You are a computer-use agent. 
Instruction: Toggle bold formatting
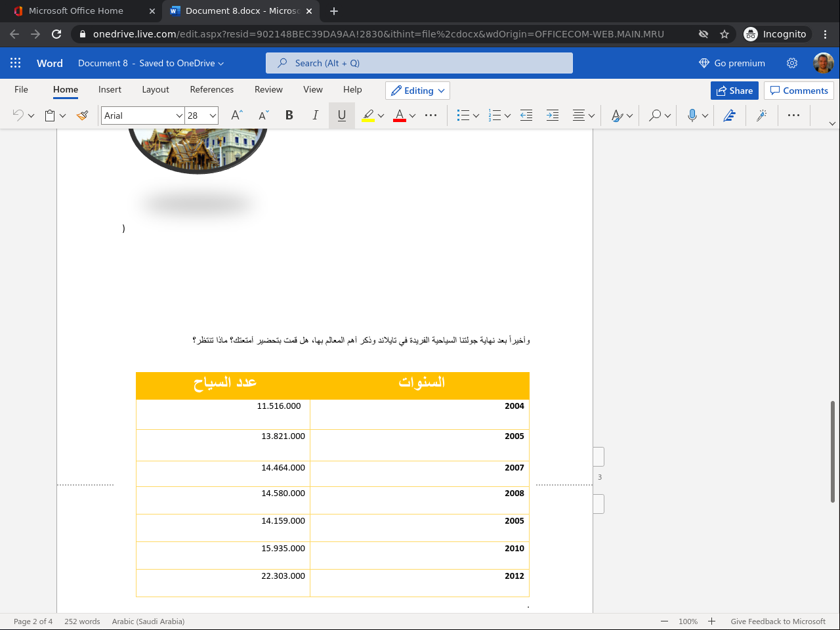(289, 115)
